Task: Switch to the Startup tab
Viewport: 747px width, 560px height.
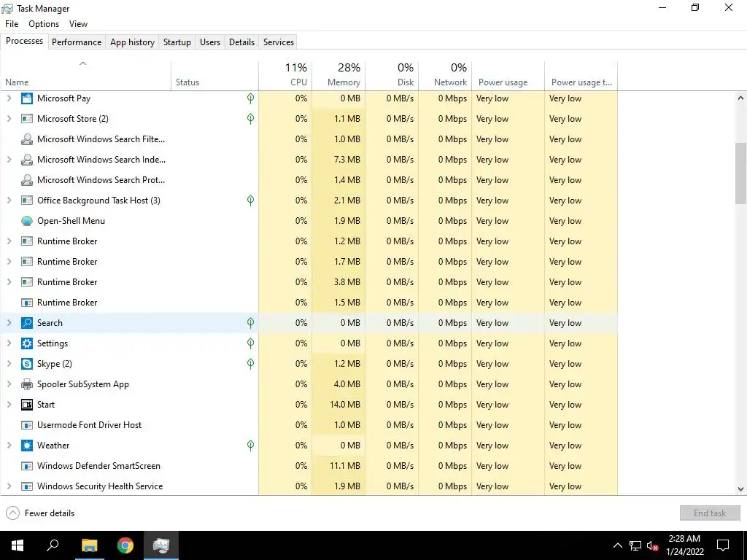Action: [x=177, y=42]
